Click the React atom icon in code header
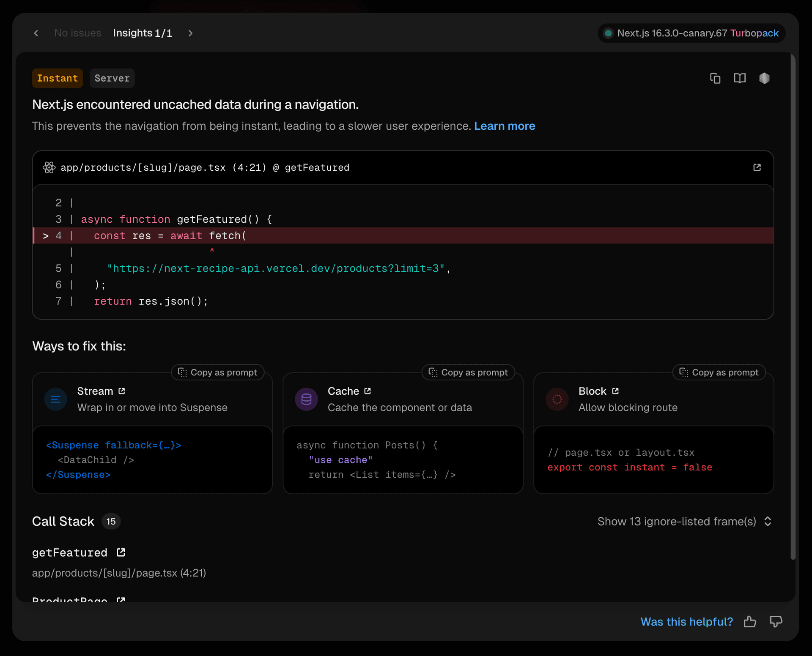This screenshot has height=656, width=812. pos(49,167)
